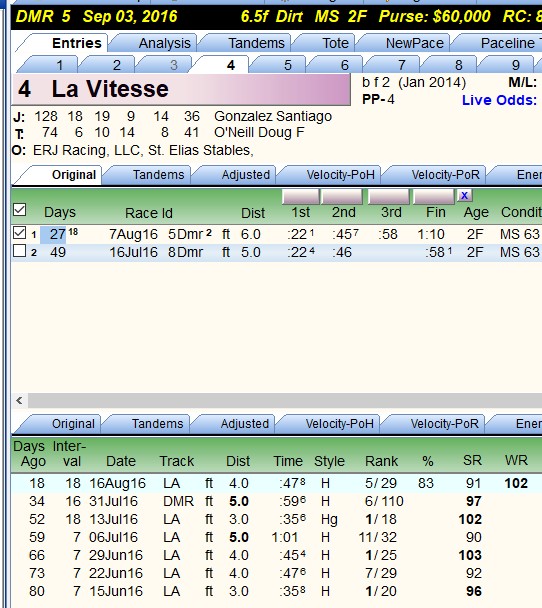Image resolution: width=542 pixels, height=608 pixels.
Task: Select lower Original tab
Action: pyautogui.click(x=73, y=424)
